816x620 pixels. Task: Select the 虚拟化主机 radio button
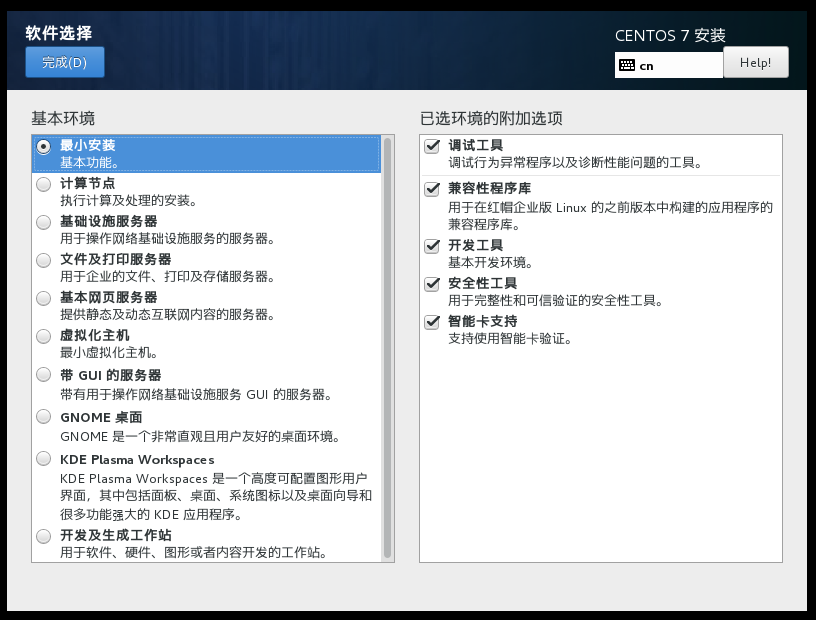(44, 336)
